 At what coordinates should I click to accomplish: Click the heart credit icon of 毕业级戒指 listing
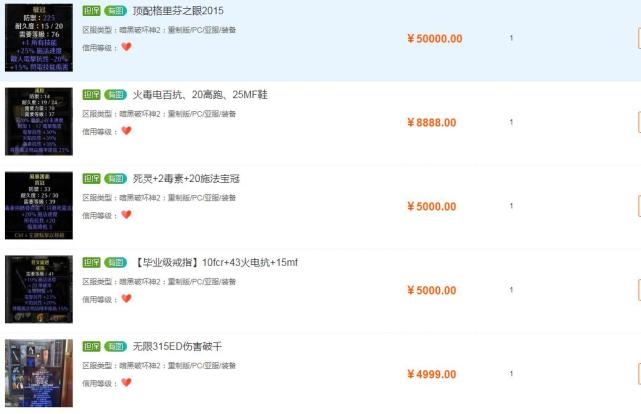126,299
